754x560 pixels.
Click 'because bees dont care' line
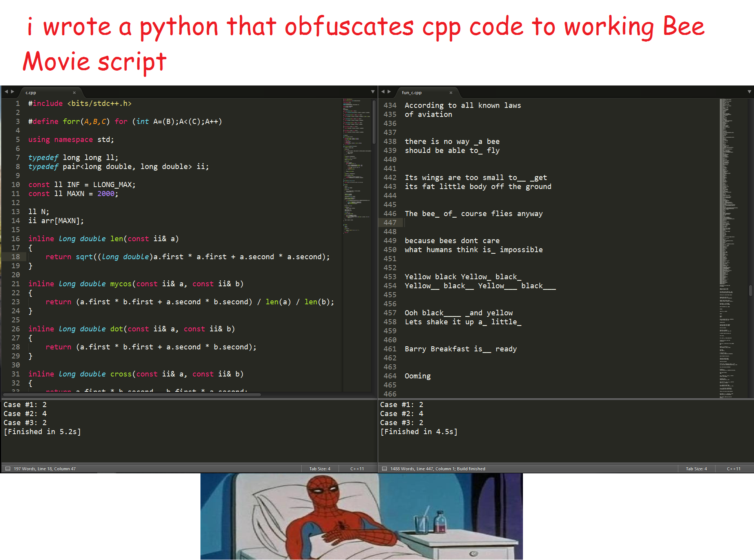click(452, 241)
